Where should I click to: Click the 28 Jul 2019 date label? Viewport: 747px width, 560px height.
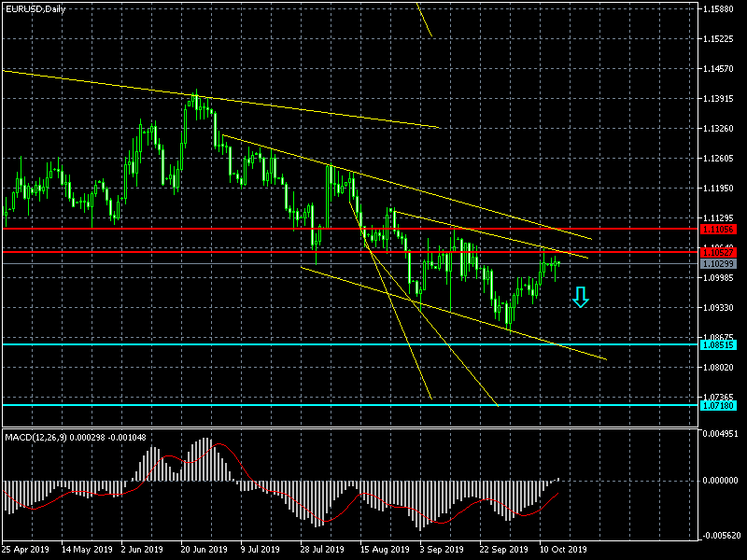tap(322, 550)
